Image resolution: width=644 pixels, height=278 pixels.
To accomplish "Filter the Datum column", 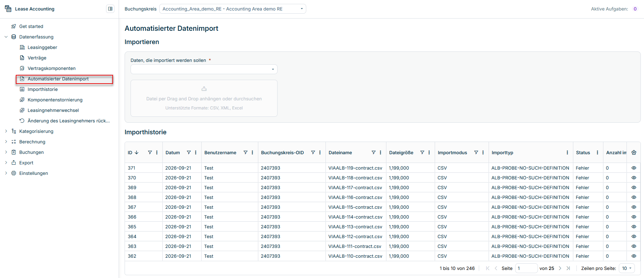I will click(189, 152).
